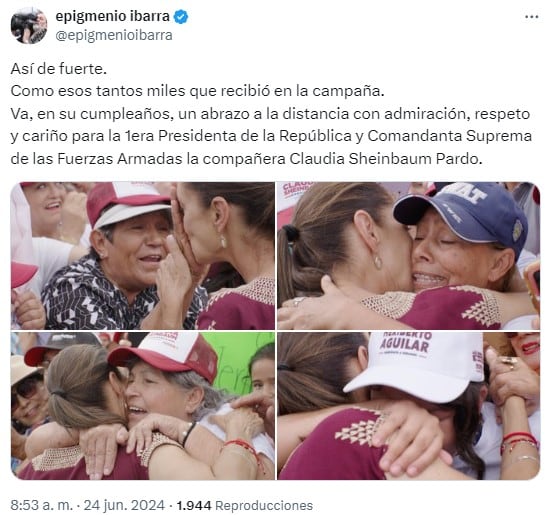Click the AGUILAR text on white cap
The width and height of the screenshot is (545, 515).
pyautogui.click(x=405, y=344)
